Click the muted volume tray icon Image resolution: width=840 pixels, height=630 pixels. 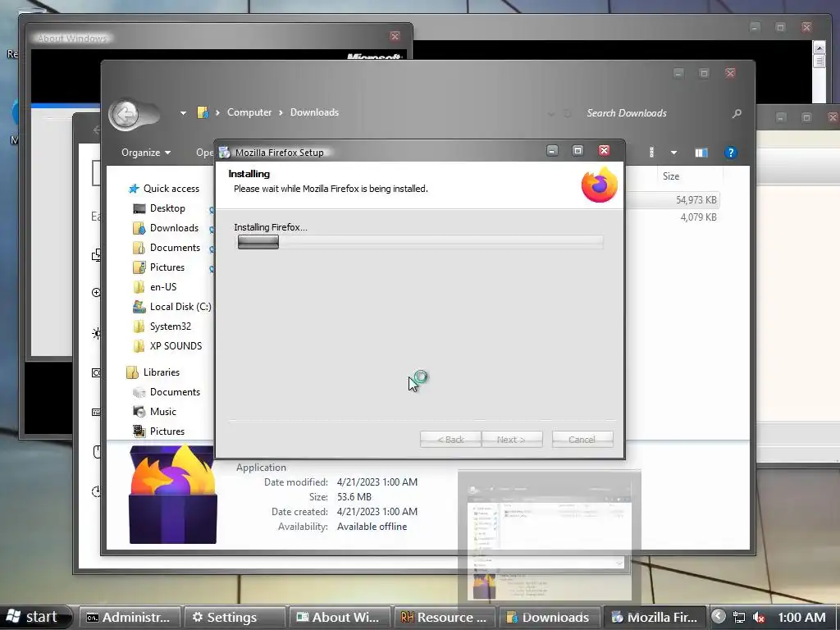(x=759, y=618)
